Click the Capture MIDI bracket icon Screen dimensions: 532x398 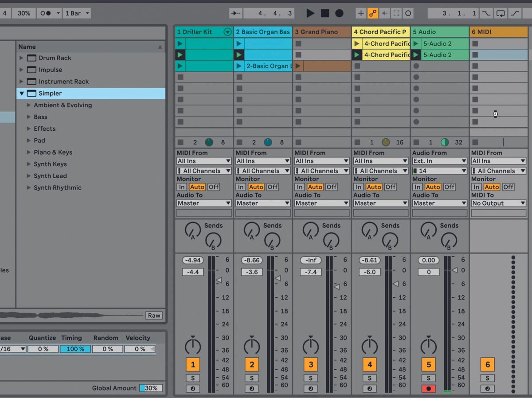[396, 13]
